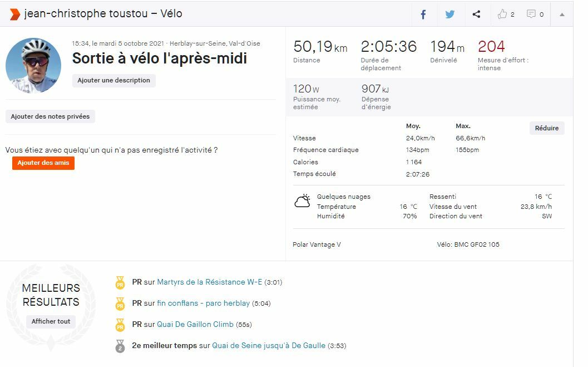The width and height of the screenshot is (588, 367).
Task: Open the fin conflans - parc herblay segment
Action: tap(203, 304)
